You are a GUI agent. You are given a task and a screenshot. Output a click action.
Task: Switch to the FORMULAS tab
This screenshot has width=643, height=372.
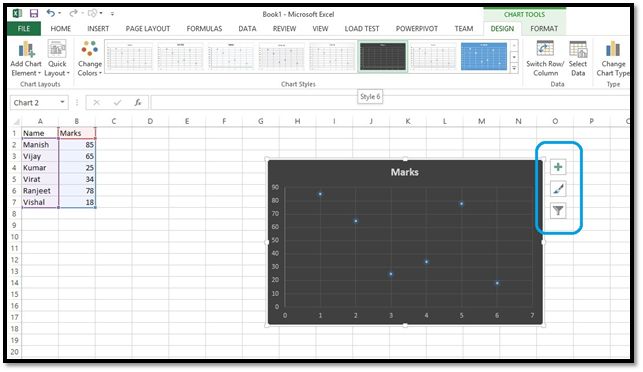pos(204,29)
